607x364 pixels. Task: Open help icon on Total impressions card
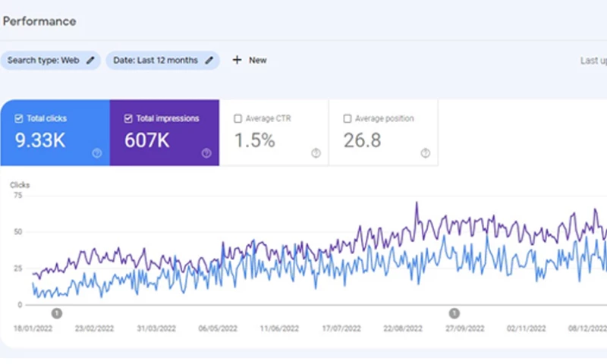pos(206,153)
